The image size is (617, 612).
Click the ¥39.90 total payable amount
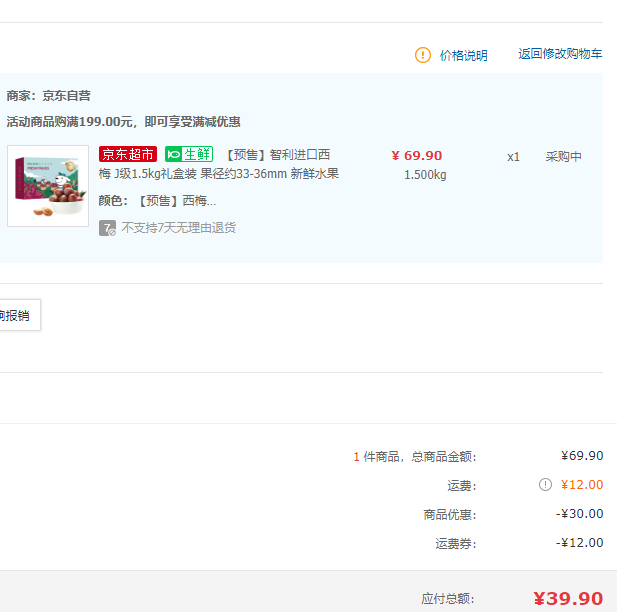[568, 598]
